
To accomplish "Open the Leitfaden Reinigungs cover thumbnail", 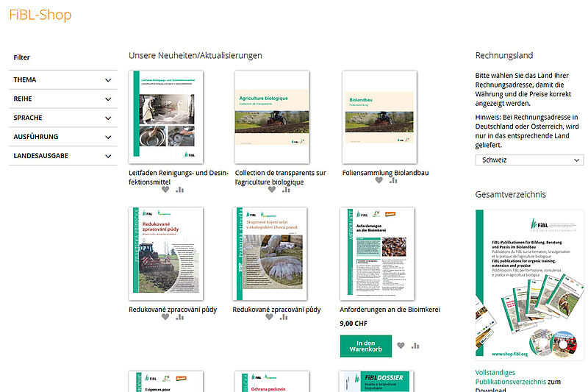I will tap(166, 117).
